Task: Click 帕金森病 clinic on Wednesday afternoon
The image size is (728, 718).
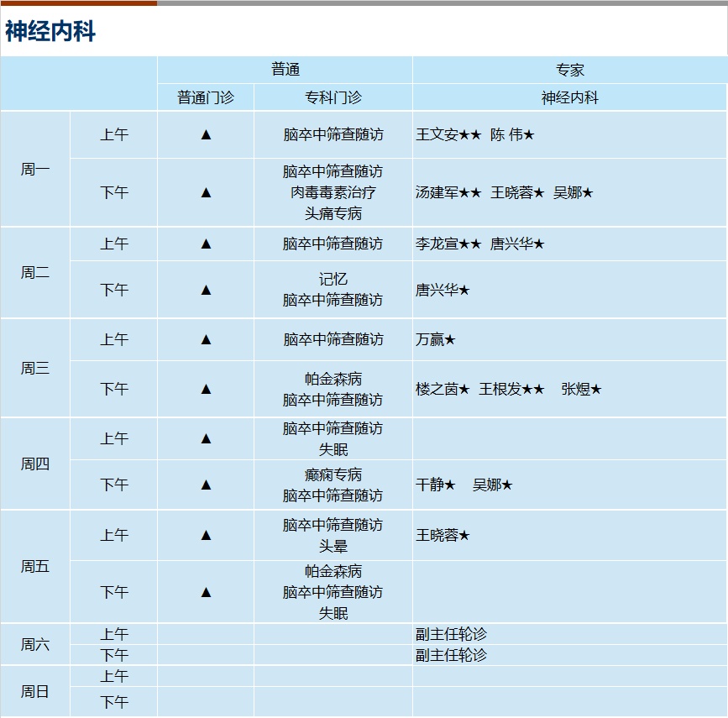Action: (x=333, y=379)
